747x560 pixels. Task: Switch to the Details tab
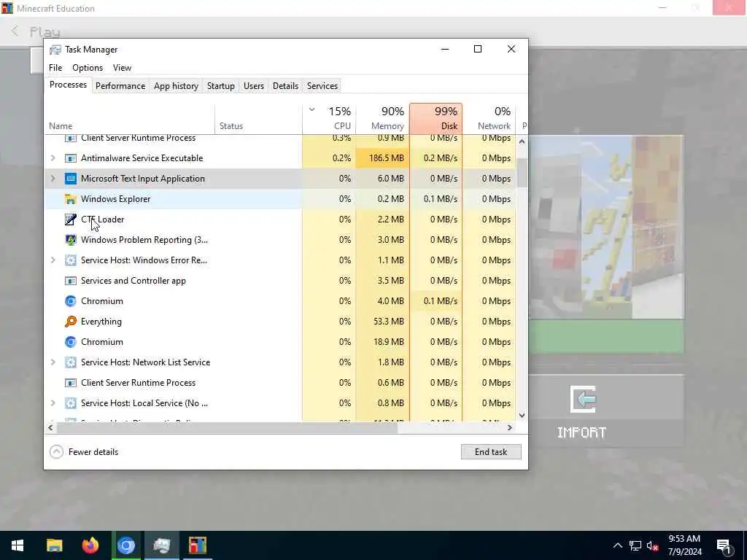[285, 86]
